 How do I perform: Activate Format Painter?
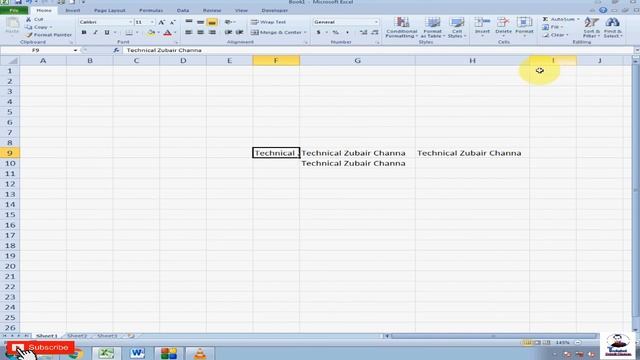click(x=48, y=35)
